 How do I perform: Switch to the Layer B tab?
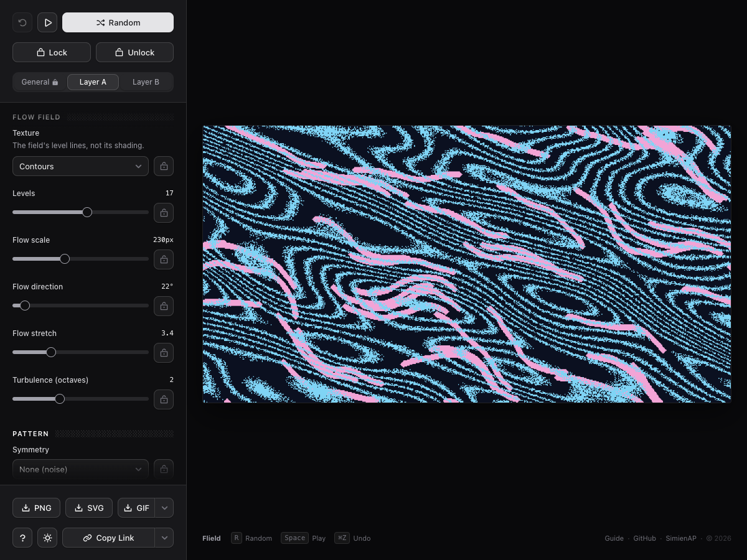point(146,82)
